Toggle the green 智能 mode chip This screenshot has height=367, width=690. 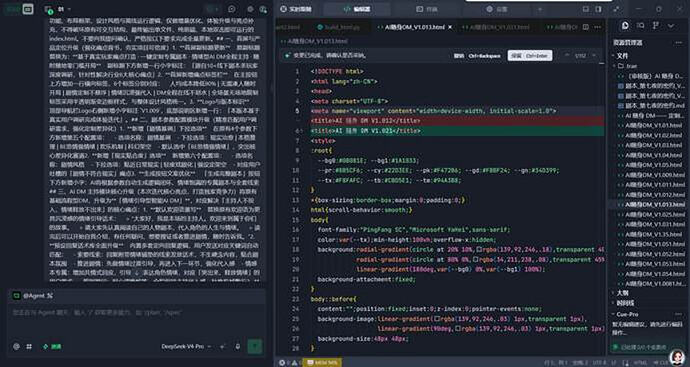(x=52, y=347)
